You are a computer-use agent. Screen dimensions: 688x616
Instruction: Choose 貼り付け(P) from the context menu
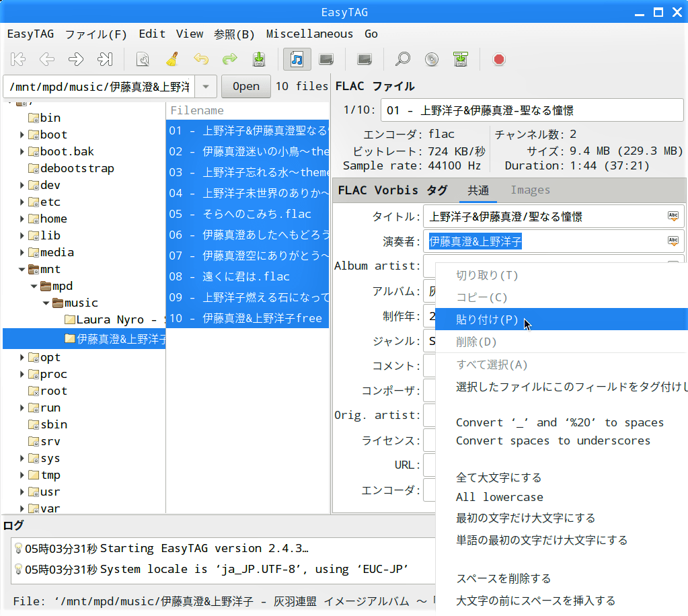pos(562,319)
